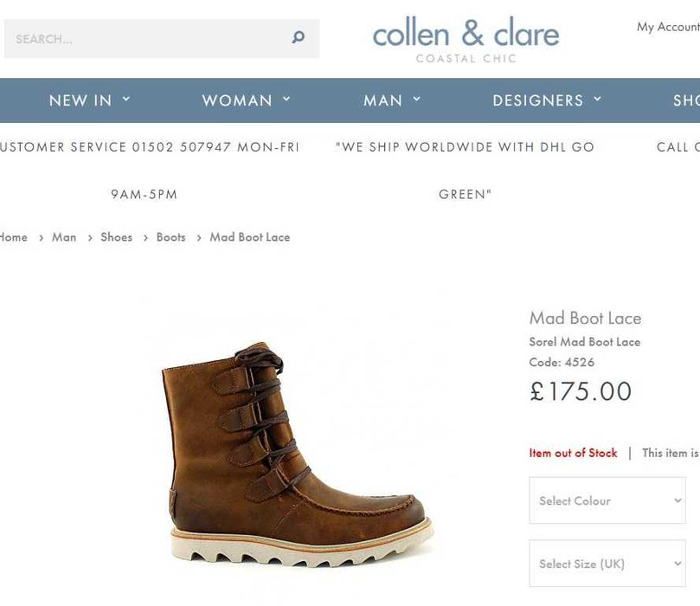700x606 pixels.
Task: Navigate to the Man breadcrumb
Action: 64,237
